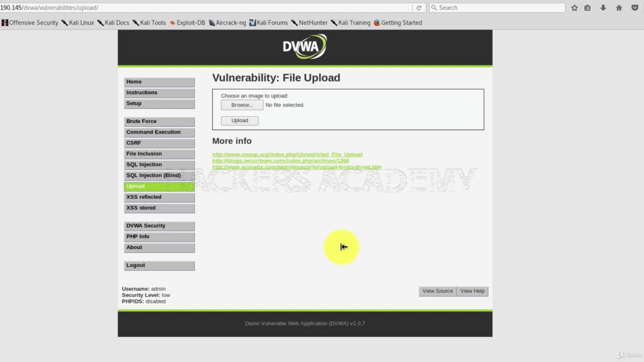The width and height of the screenshot is (644, 362).
Task: Open Kali Training bookmark
Action: click(351, 23)
